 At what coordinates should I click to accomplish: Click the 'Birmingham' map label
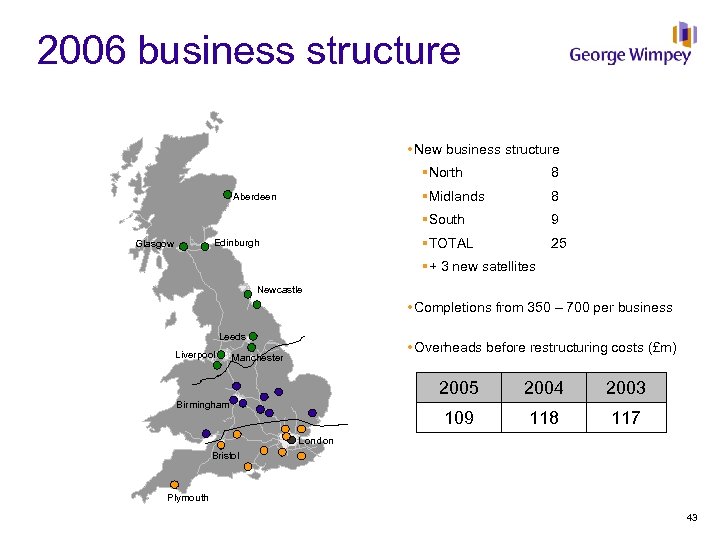point(202,405)
